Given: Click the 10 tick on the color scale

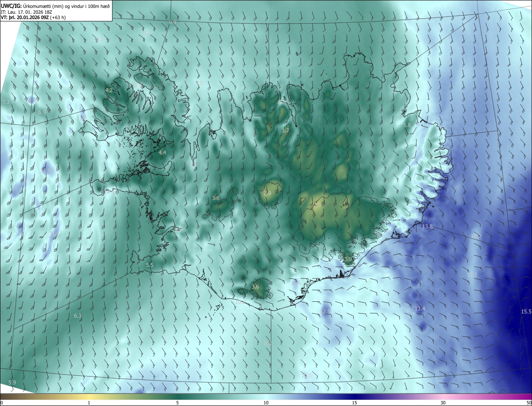Looking at the screenshot, I should [266, 403].
